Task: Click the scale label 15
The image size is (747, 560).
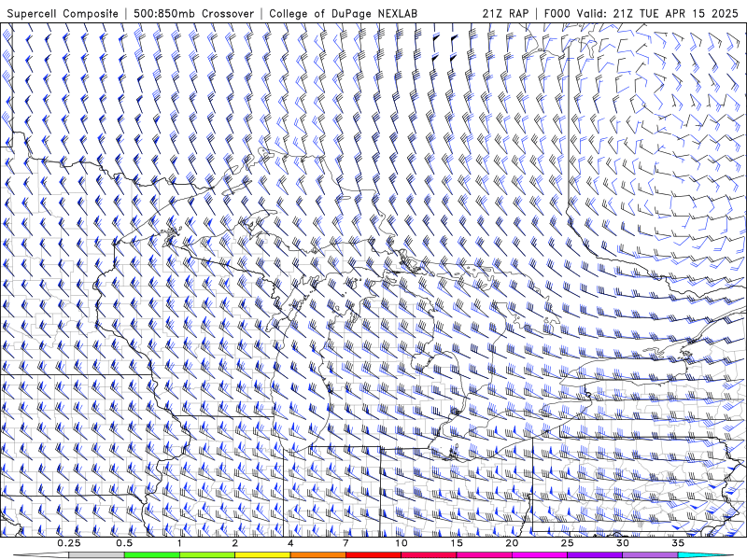Action: point(457,543)
